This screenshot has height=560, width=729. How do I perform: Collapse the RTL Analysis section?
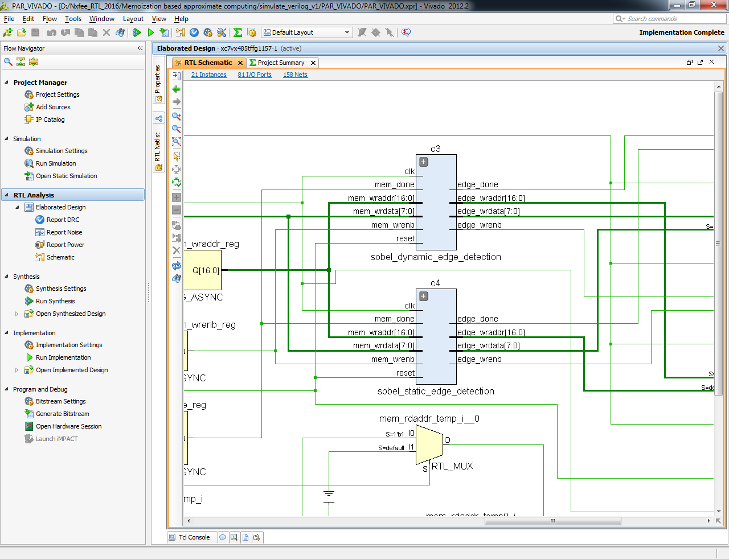point(7,195)
